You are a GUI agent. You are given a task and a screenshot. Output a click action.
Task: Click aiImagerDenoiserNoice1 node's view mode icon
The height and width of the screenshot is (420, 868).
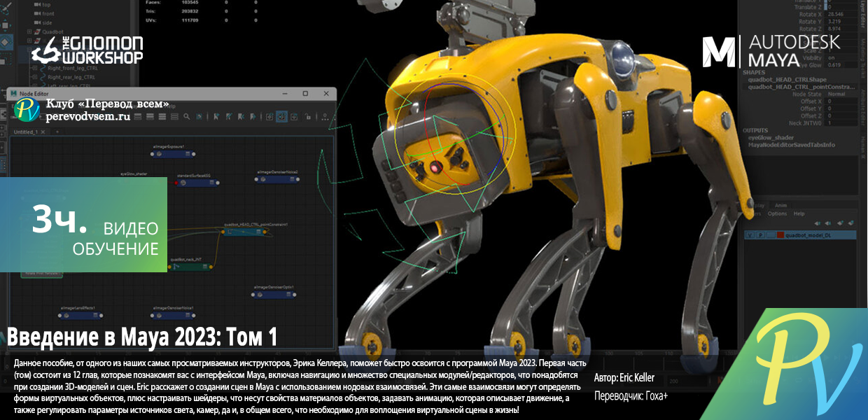pyautogui.click(x=188, y=315)
